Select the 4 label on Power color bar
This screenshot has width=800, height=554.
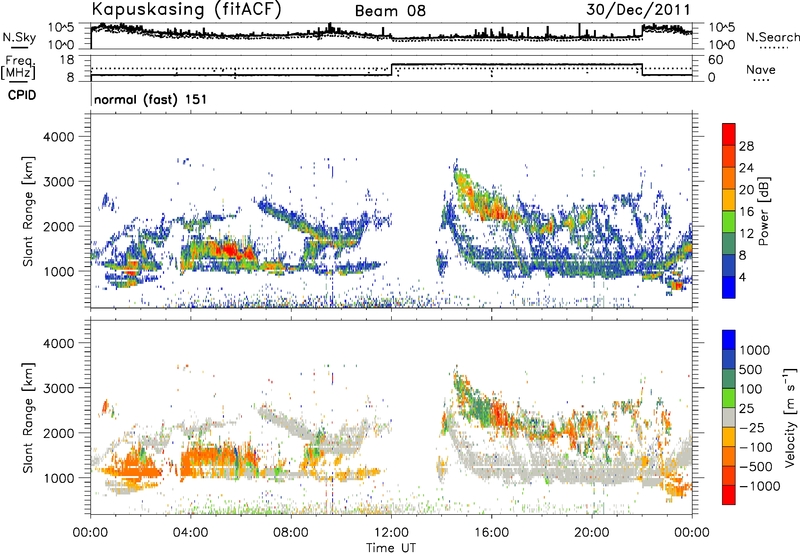tap(743, 278)
